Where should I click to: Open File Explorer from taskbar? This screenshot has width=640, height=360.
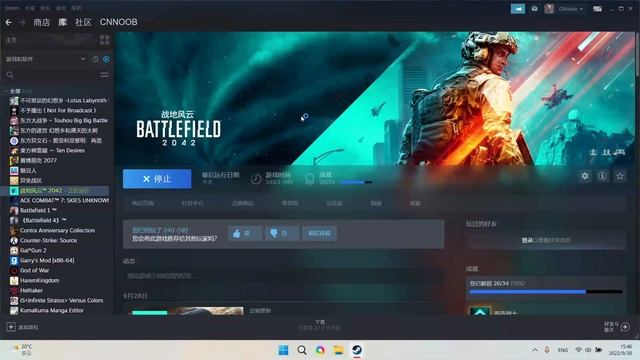pos(338,350)
